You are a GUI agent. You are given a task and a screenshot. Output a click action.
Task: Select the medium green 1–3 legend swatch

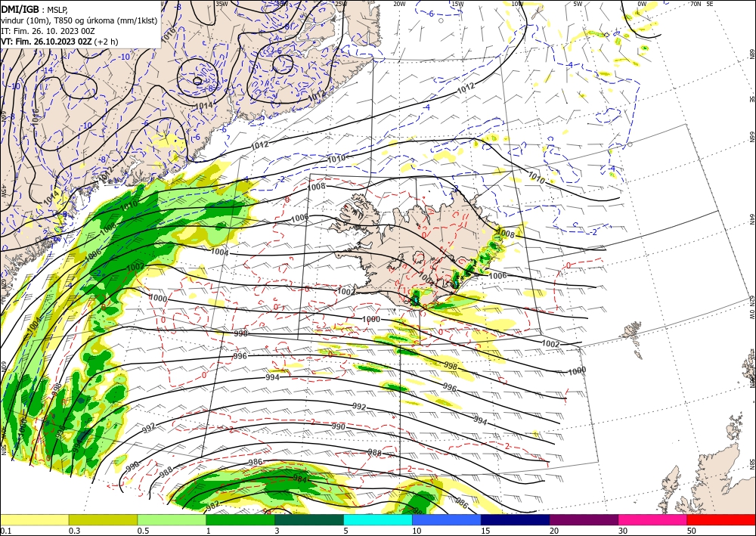[x=240, y=519]
